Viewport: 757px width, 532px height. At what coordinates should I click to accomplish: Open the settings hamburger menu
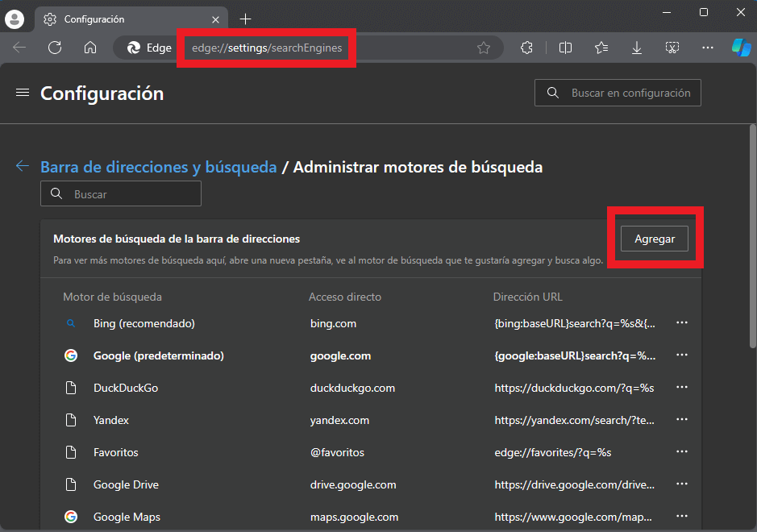tap(23, 93)
